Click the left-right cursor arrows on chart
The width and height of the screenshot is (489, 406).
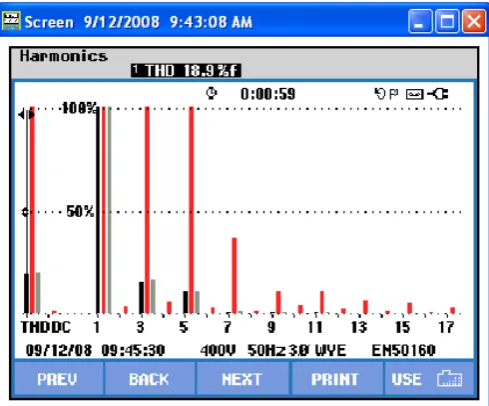point(26,115)
